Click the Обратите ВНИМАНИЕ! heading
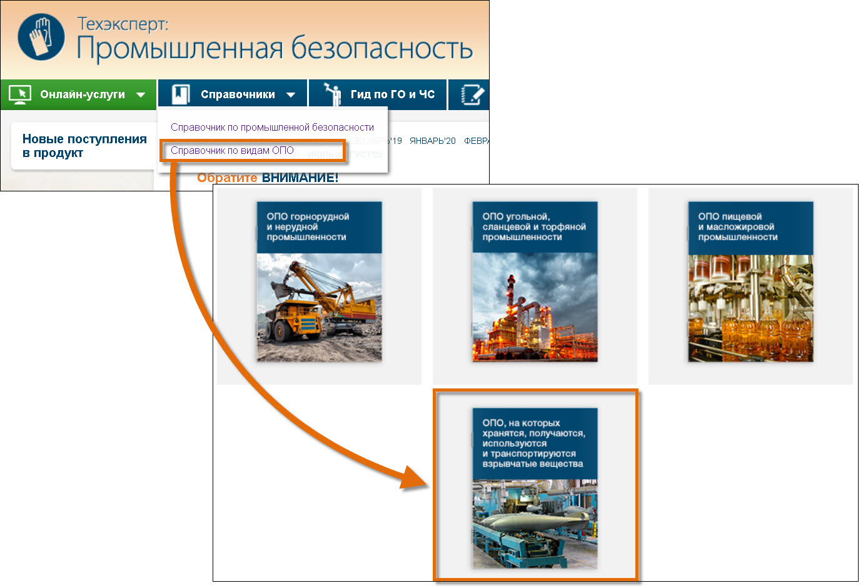868x588 pixels. click(268, 178)
